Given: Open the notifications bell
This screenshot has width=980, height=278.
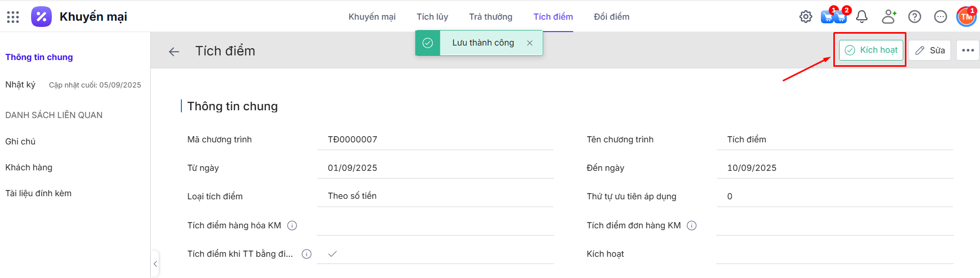Looking at the screenshot, I should tap(861, 17).
